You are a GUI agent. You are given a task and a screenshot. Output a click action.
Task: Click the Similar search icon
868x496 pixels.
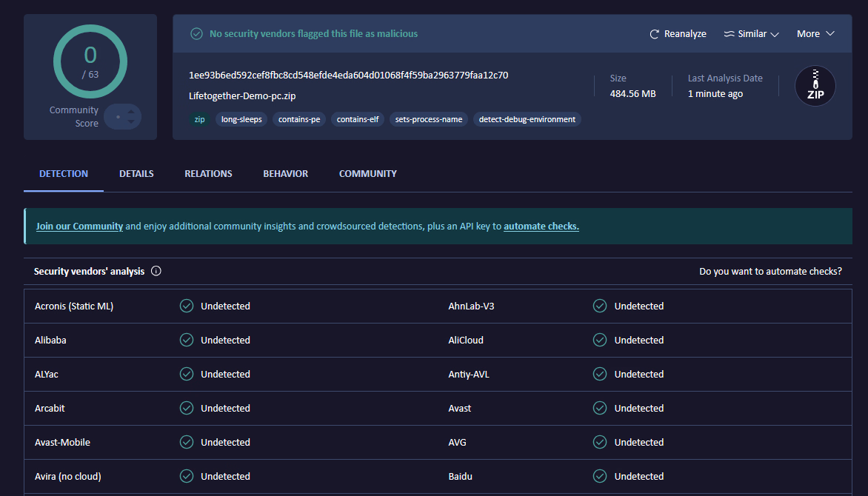coord(729,34)
